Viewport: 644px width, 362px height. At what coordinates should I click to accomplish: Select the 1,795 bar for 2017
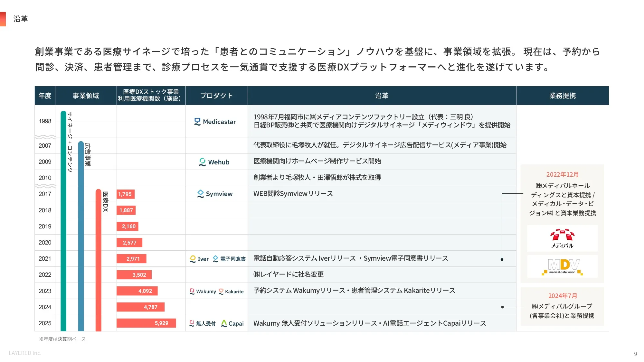pos(126,194)
